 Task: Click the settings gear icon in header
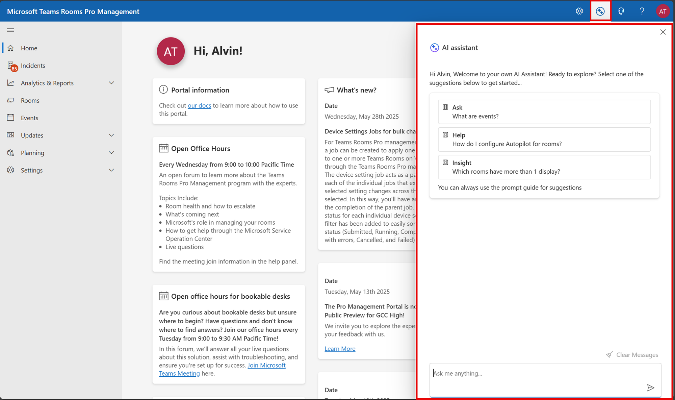[x=579, y=12]
